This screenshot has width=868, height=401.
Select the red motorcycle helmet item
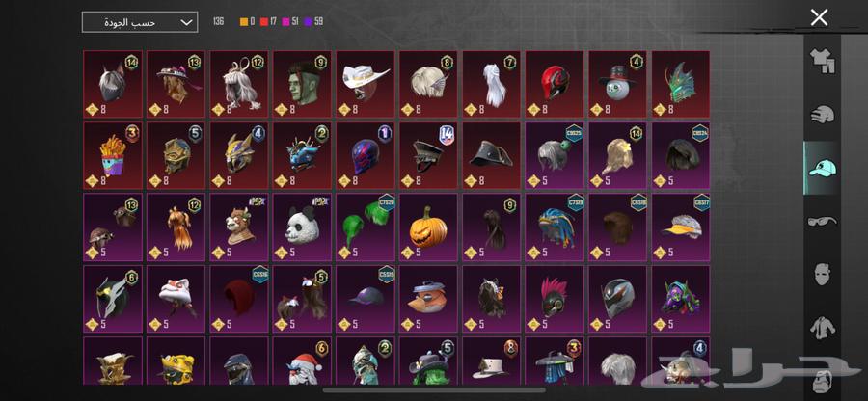[555, 84]
